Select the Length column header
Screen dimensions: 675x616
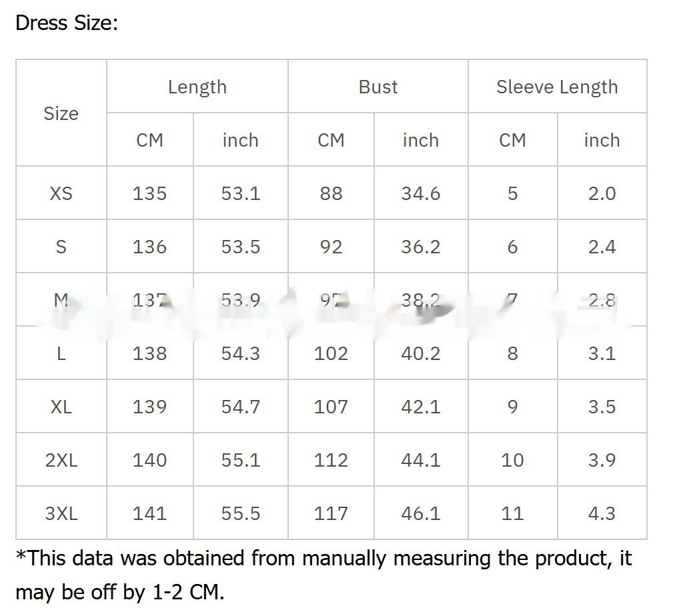[x=197, y=87]
